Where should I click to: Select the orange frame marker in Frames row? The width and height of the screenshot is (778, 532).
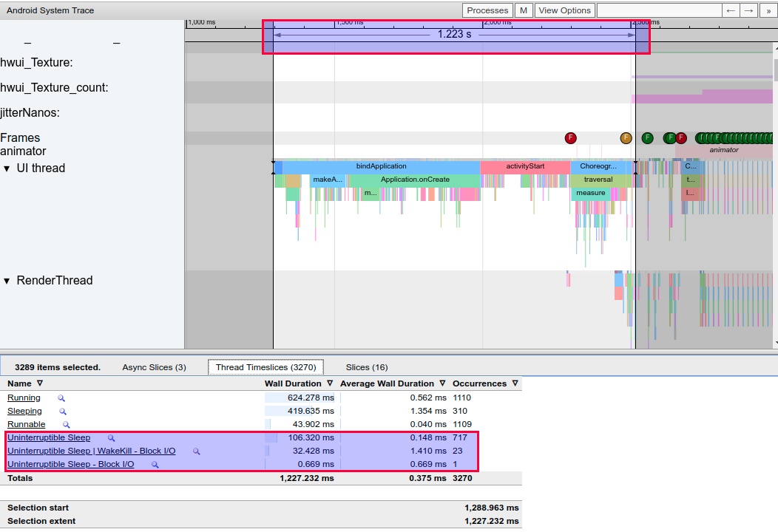point(626,138)
